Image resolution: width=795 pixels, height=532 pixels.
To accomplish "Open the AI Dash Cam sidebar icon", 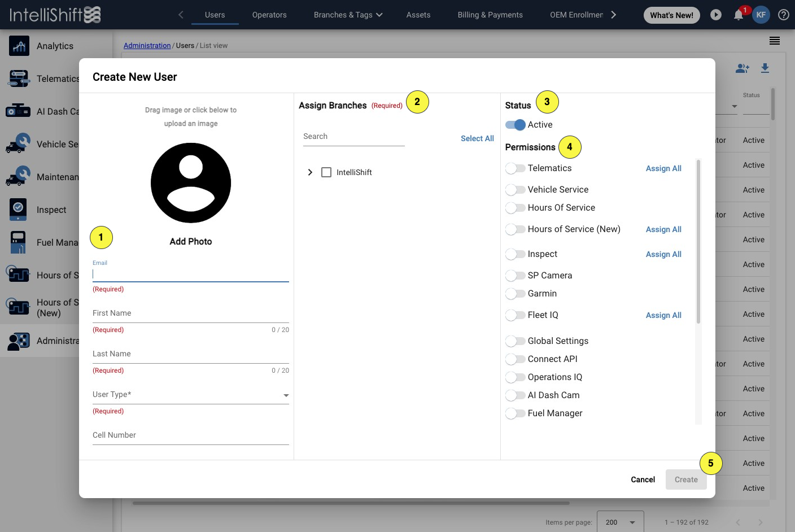I will coord(18,111).
